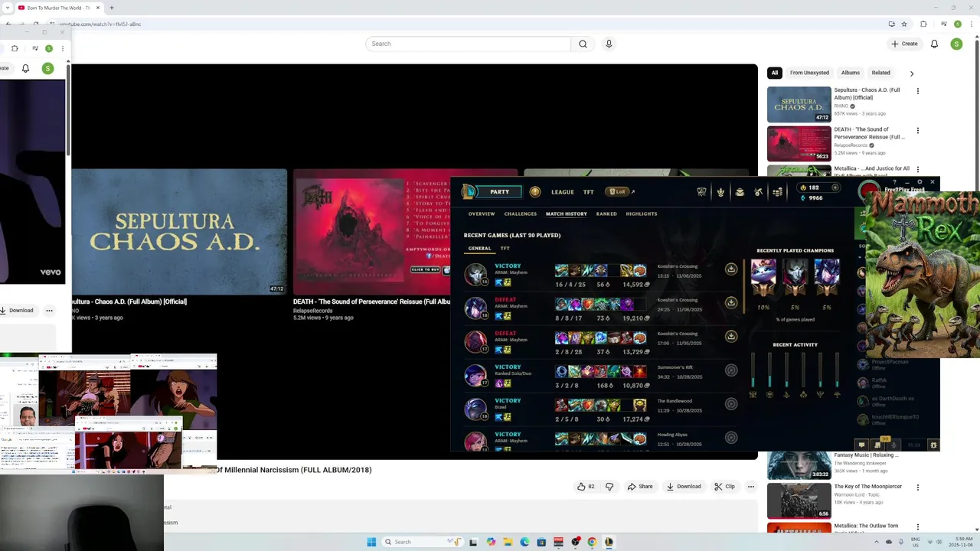The height and width of the screenshot is (551, 980).
Task: Open the Windows Start menu
Action: [x=371, y=542]
